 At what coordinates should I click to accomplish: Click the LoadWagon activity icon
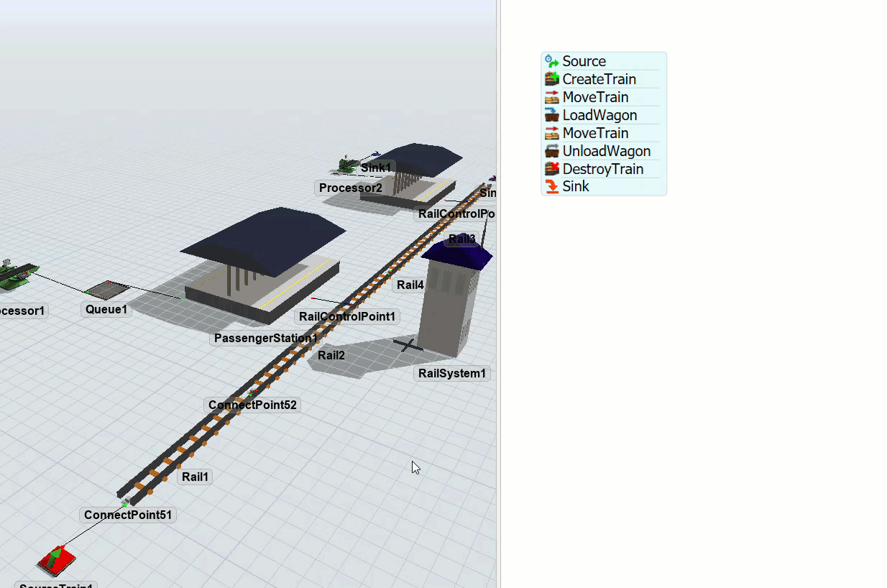[x=551, y=115]
